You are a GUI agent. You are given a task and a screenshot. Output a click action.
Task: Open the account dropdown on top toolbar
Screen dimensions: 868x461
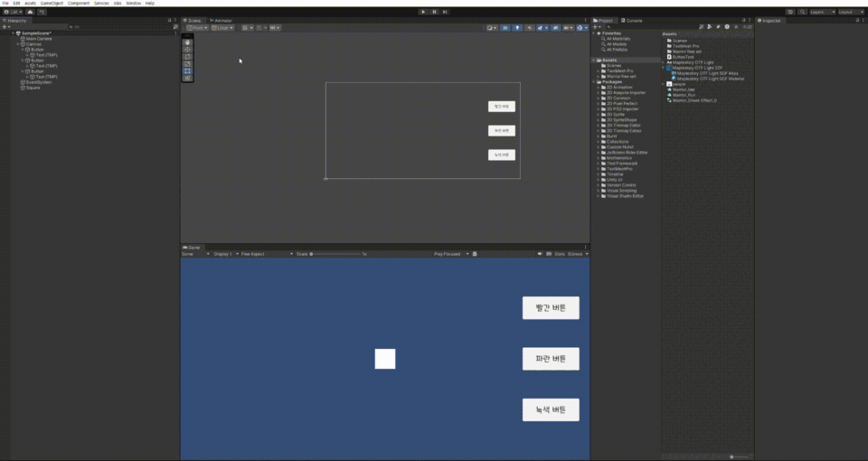coord(14,12)
